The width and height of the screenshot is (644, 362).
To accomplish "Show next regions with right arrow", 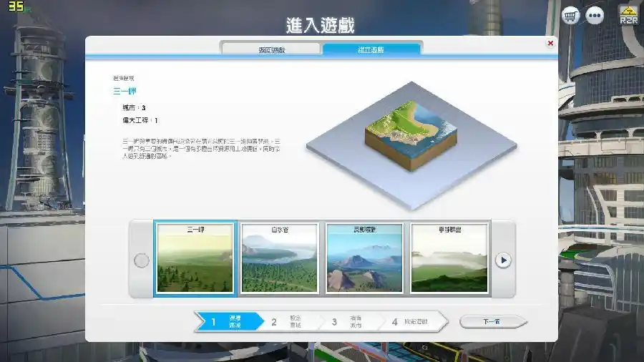I will tap(503, 260).
